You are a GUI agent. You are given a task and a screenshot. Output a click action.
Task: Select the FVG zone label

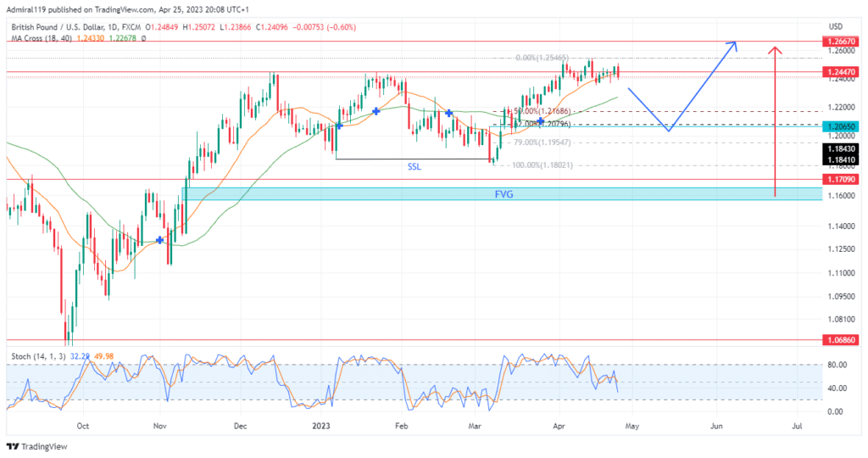[504, 194]
